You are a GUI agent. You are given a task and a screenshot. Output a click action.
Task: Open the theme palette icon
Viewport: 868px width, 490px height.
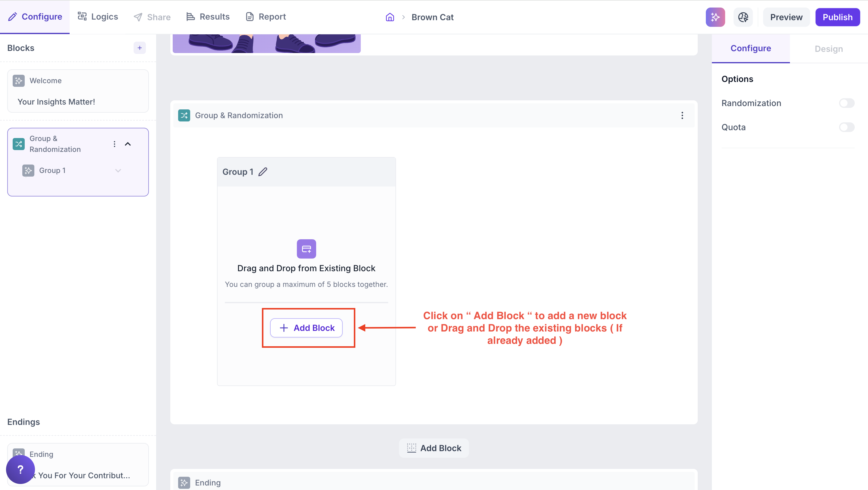[x=743, y=17]
